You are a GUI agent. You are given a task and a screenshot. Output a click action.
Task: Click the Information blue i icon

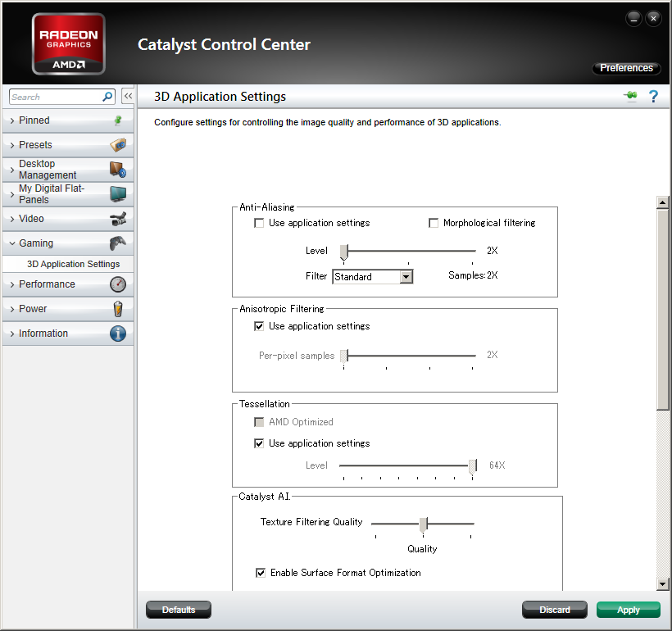pyautogui.click(x=118, y=334)
